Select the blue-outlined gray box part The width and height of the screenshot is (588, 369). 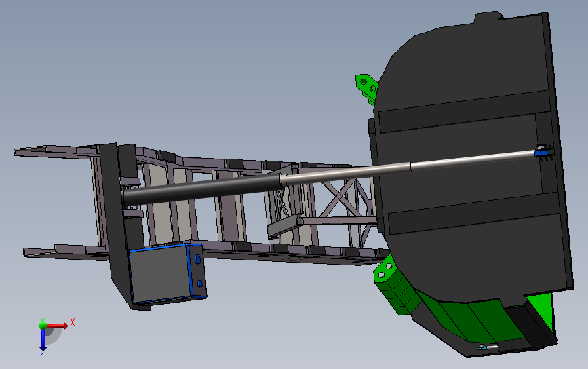(x=167, y=273)
